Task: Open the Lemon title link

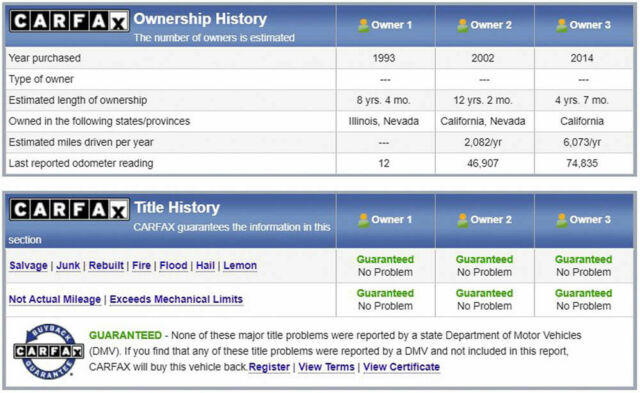Action: point(240,266)
